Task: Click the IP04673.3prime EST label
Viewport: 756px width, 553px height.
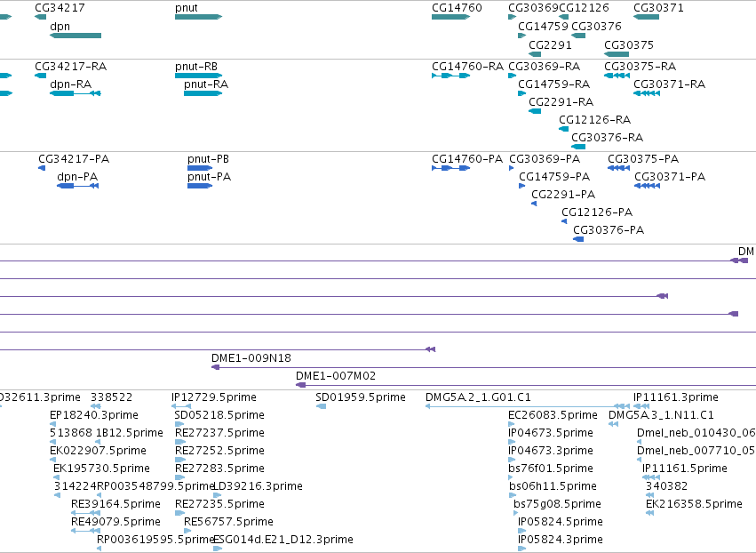Action: click(551, 451)
